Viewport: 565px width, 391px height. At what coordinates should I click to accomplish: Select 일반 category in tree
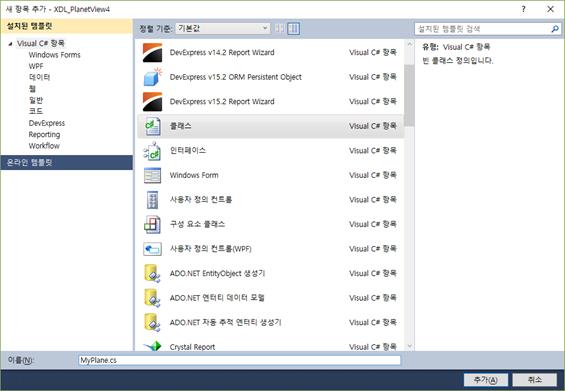click(36, 100)
